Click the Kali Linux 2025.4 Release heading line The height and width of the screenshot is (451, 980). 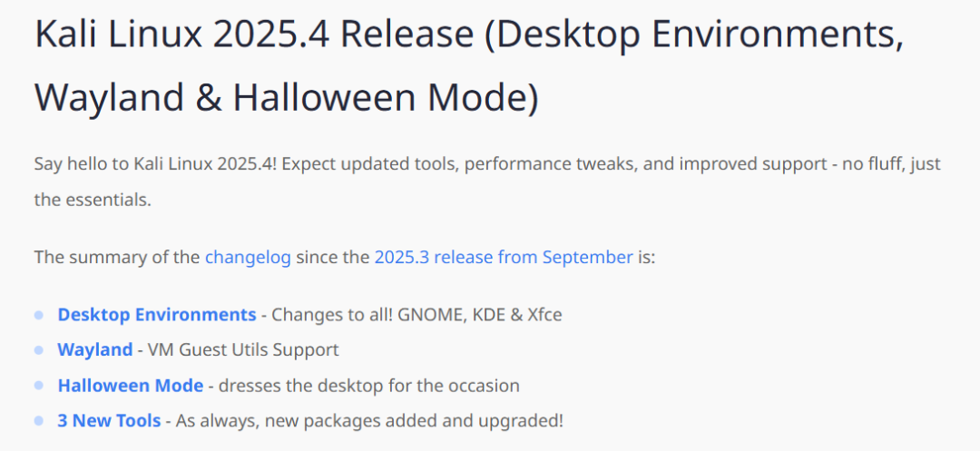tap(469, 34)
